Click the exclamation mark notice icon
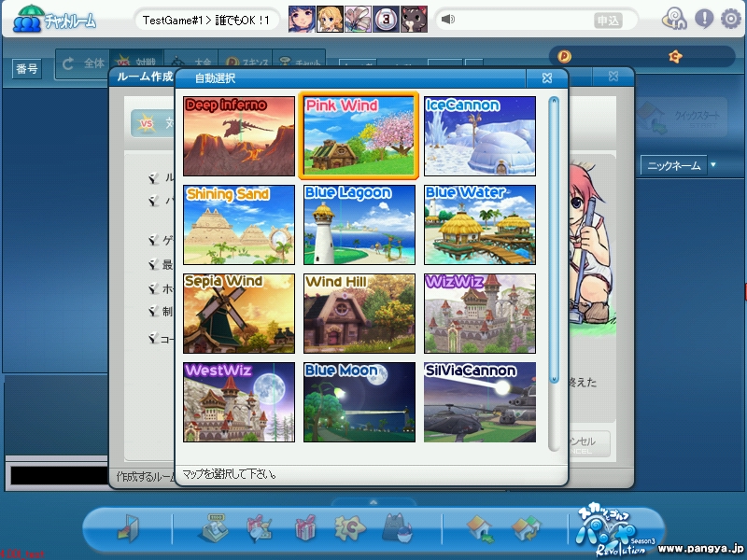The image size is (747, 560). click(x=703, y=18)
